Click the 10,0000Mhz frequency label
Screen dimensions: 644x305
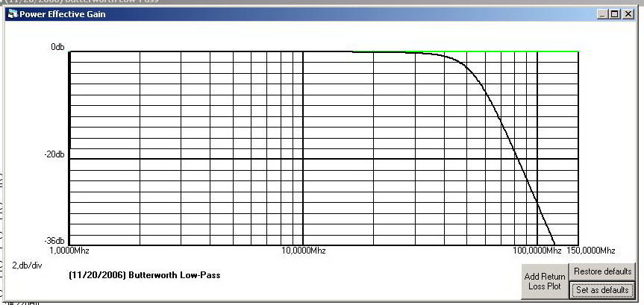pos(303,251)
